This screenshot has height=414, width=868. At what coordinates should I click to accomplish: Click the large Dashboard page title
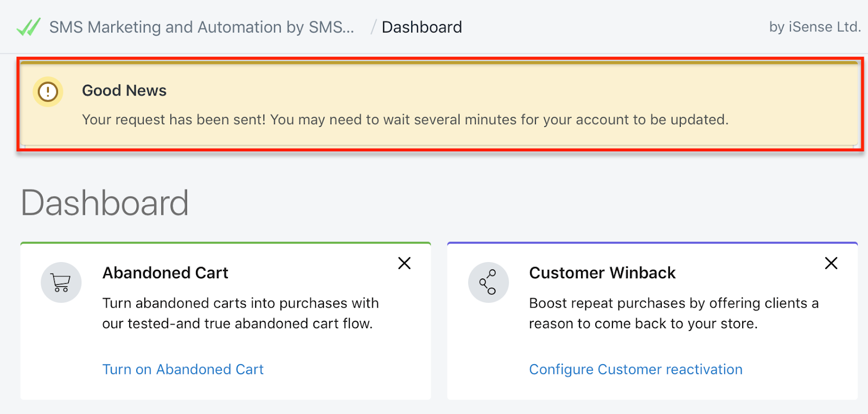(x=105, y=203)
